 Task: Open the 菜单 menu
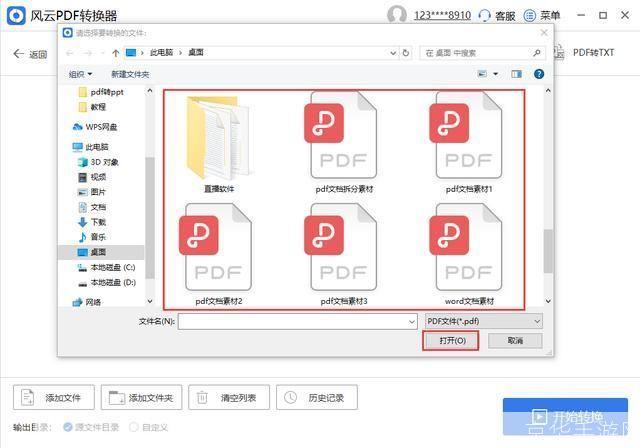(542, 16)
